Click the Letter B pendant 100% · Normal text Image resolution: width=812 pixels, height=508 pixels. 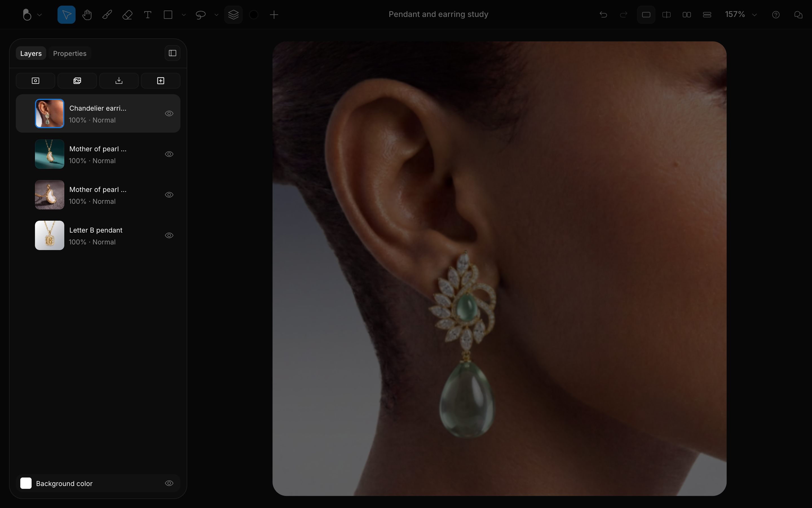92,242
